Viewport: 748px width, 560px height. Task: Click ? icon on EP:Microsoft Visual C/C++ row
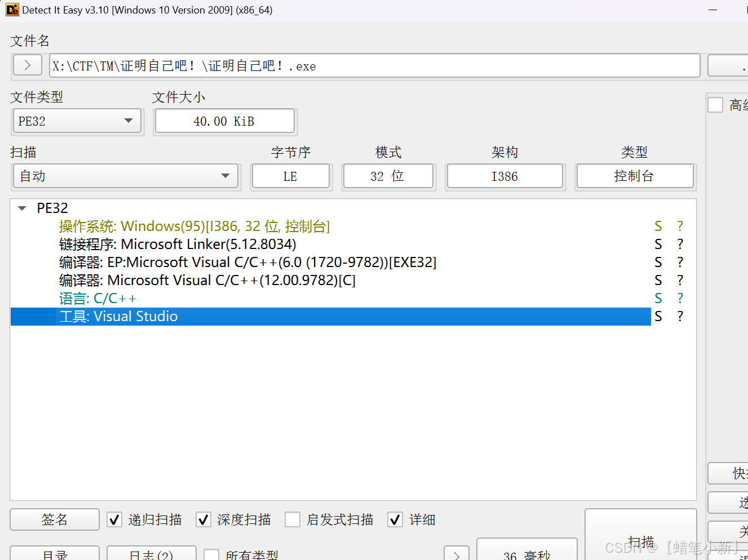[x=680, y=263]
